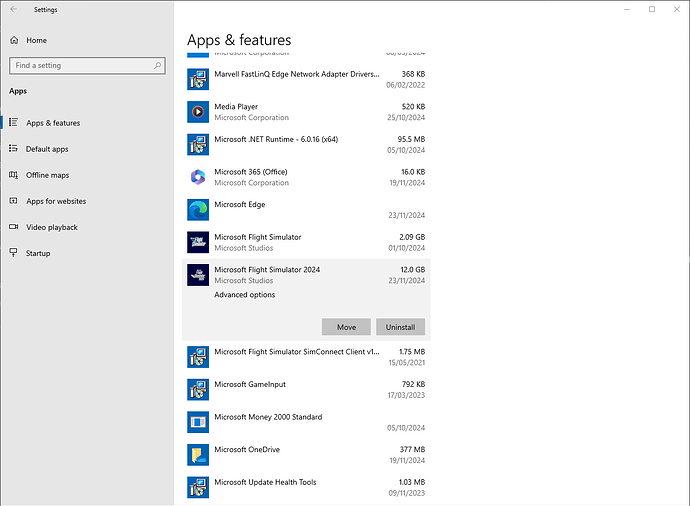Viewport: 690px width, 506px height.
Task: Select the Offline maps sidebar icon
Action: point(14,175)
